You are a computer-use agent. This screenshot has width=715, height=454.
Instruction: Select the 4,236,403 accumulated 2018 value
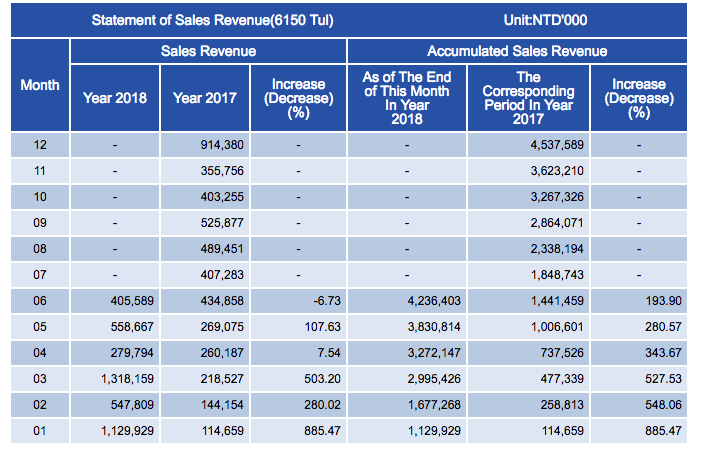point(434,301)
